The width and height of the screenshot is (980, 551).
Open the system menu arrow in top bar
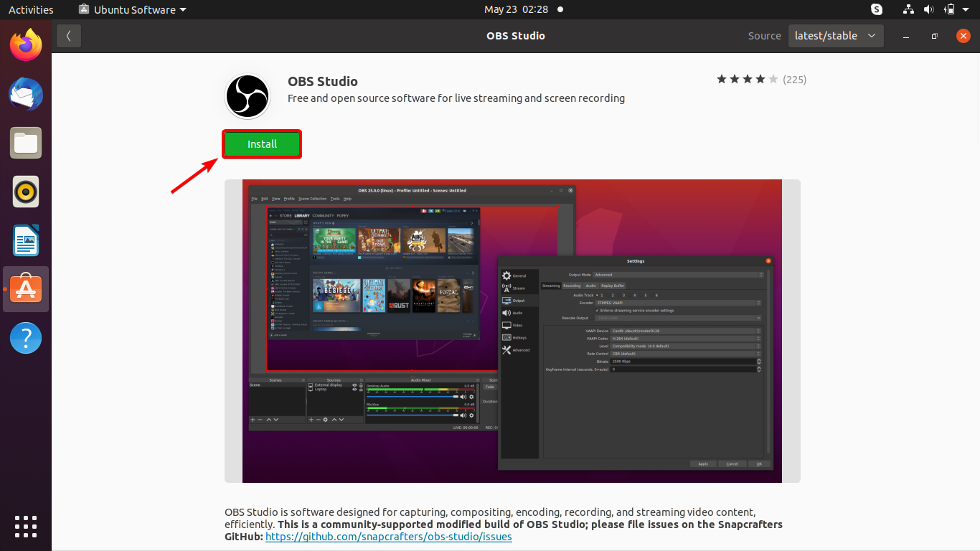pyautogui.click(x=966, y=9)
